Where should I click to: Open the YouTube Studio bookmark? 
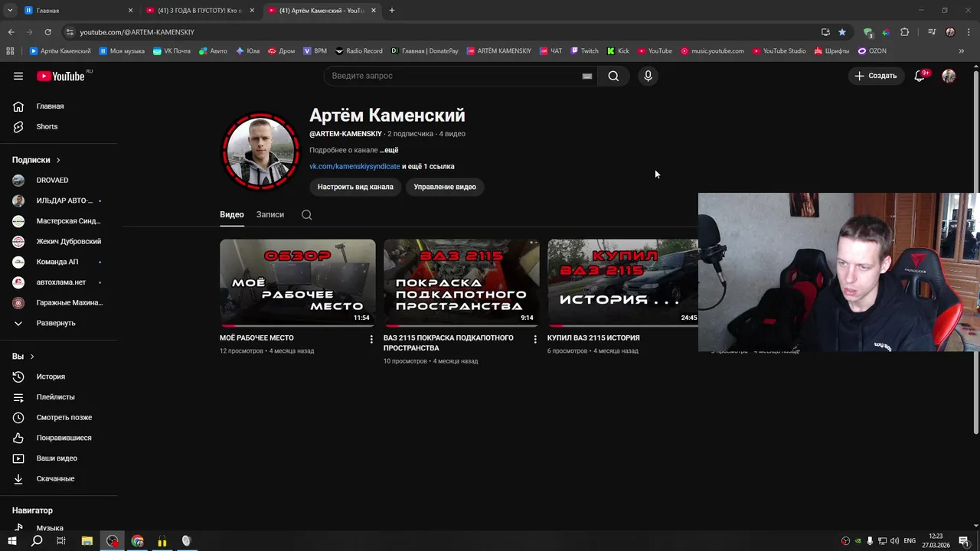tap(779, 51)
